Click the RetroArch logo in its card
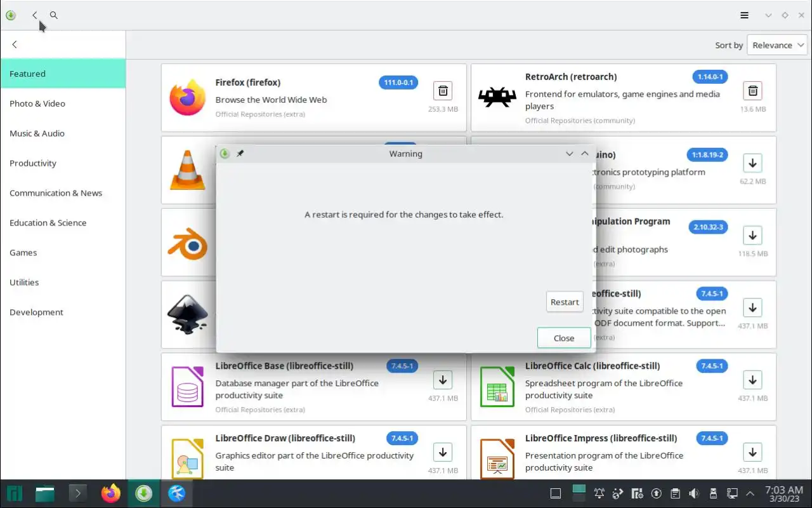Image resolution: width=812 pixels, height=508 pixels. pyautogui.click(x=497, y=98)
